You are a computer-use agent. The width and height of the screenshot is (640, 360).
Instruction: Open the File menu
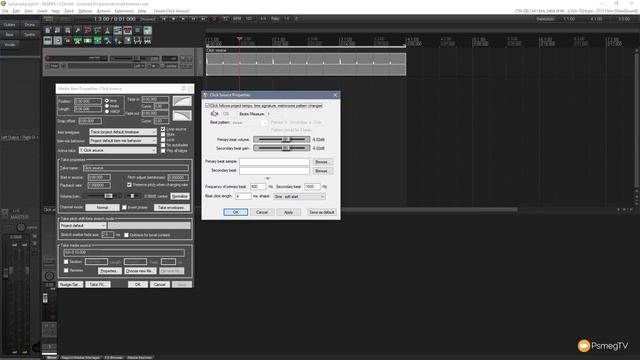tap(5, 11)
